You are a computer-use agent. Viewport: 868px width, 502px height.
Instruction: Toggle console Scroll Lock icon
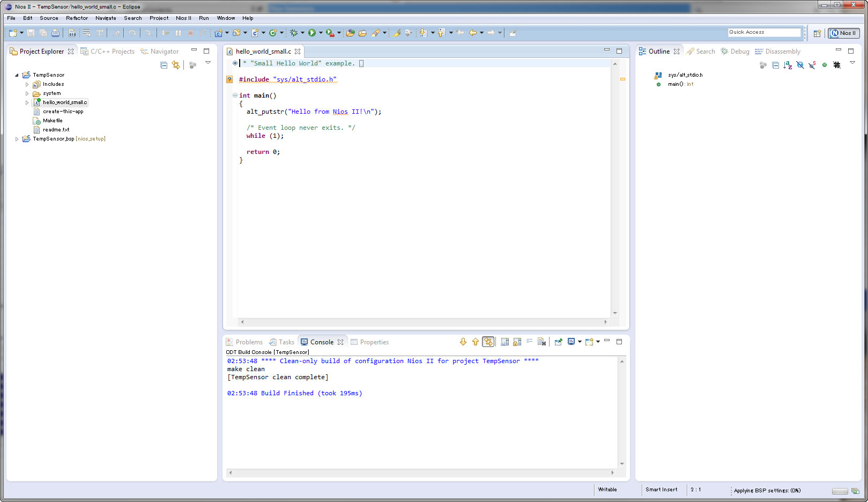coord(517,342)
